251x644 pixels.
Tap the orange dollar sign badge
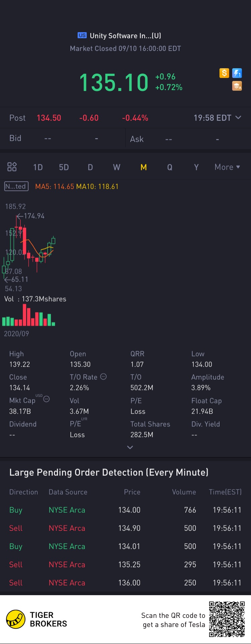224,73
